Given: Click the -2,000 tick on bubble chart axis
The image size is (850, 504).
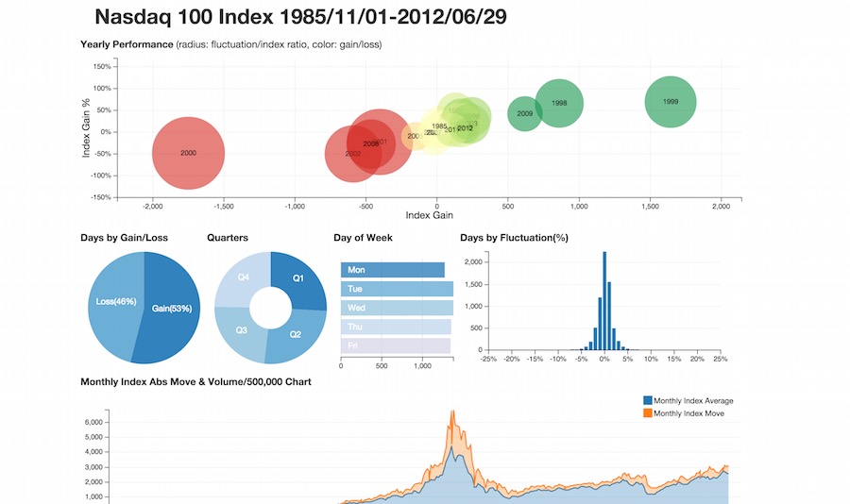Looking at the screenshot, I should [153, 207].
